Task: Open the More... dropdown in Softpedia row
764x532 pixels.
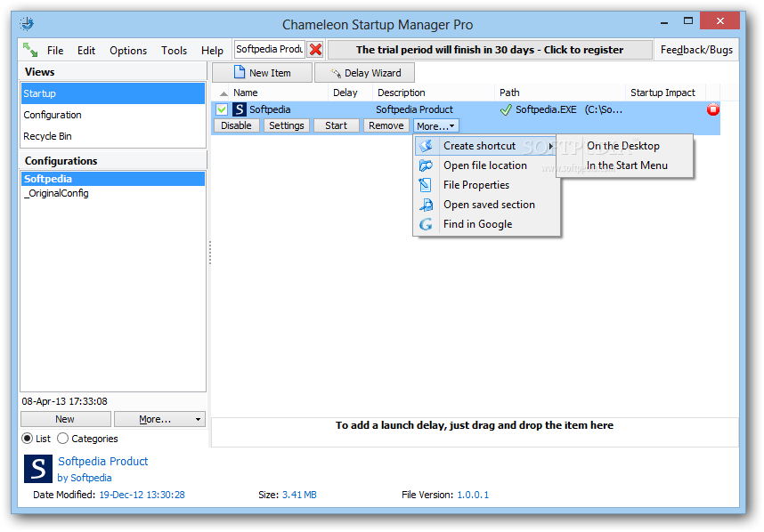Action: point(435,126)
